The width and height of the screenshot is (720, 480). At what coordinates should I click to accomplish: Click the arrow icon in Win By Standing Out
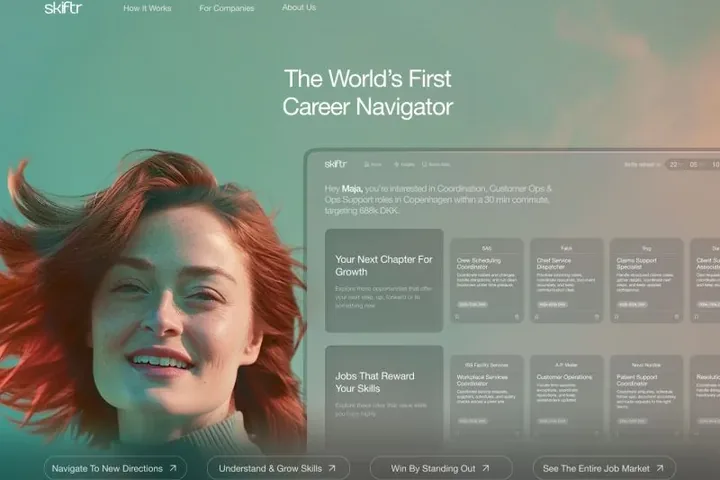coord(485,468)
